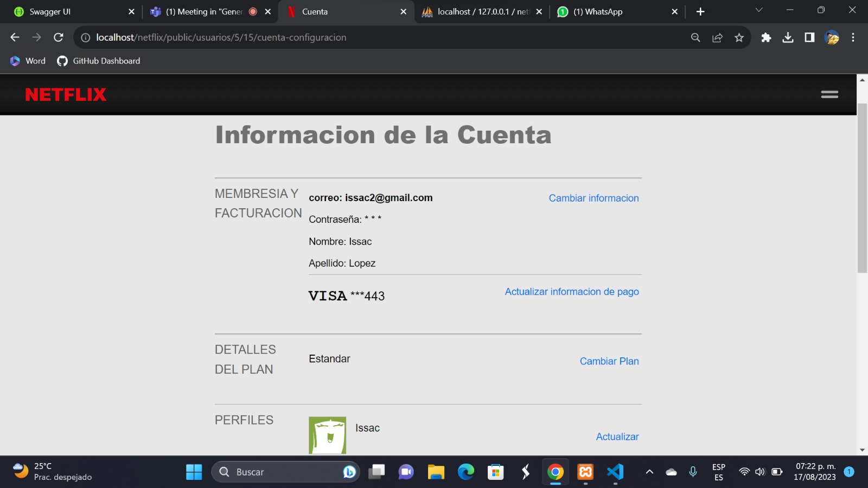
Task: Launch XAMPP from the taskbar
Action: (585, 472)
